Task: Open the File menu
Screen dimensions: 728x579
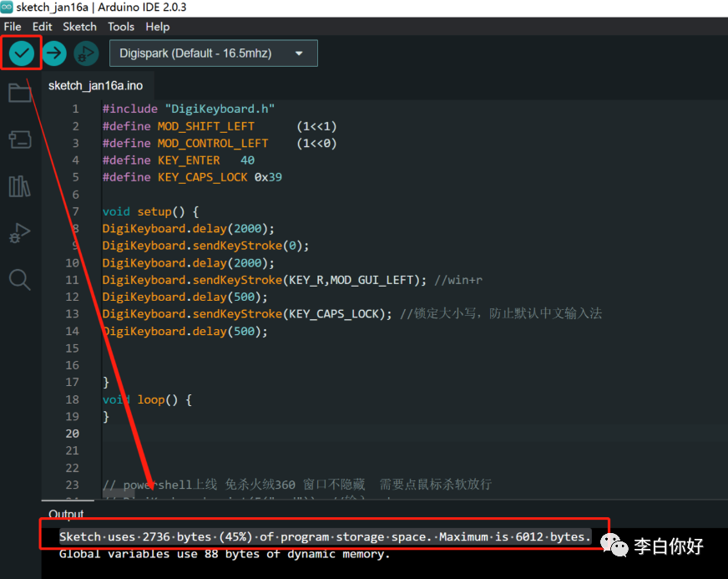Action: tap(13, 27)
